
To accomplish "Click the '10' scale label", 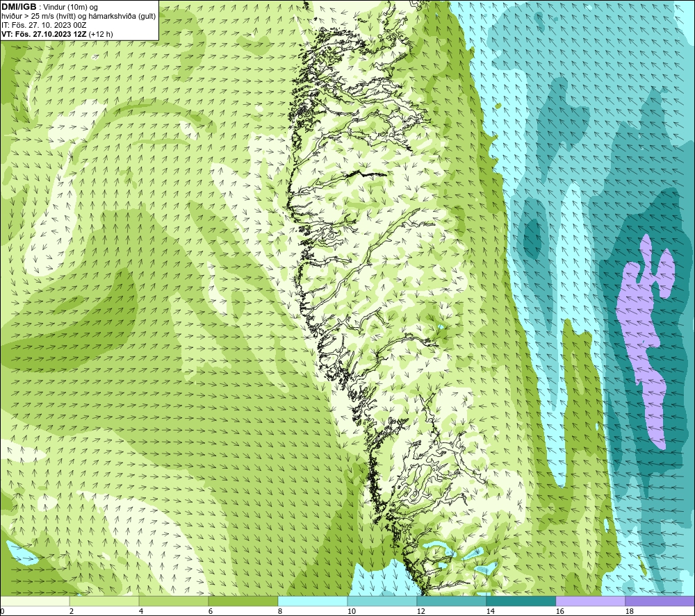I will pos(351,612).
